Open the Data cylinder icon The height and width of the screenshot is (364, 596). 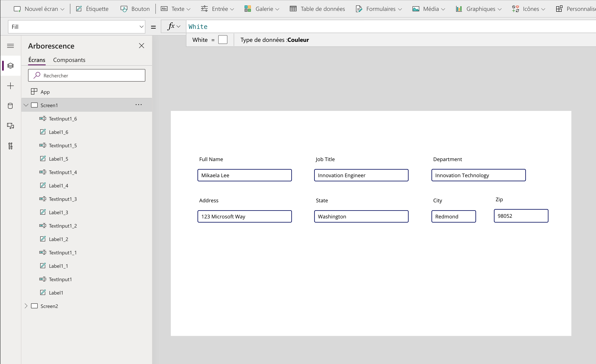tap(10, 106)
